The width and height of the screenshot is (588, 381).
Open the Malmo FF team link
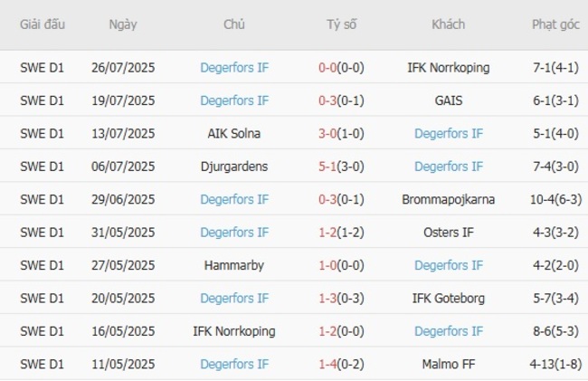pyautogui.click(x=448, y=364)
